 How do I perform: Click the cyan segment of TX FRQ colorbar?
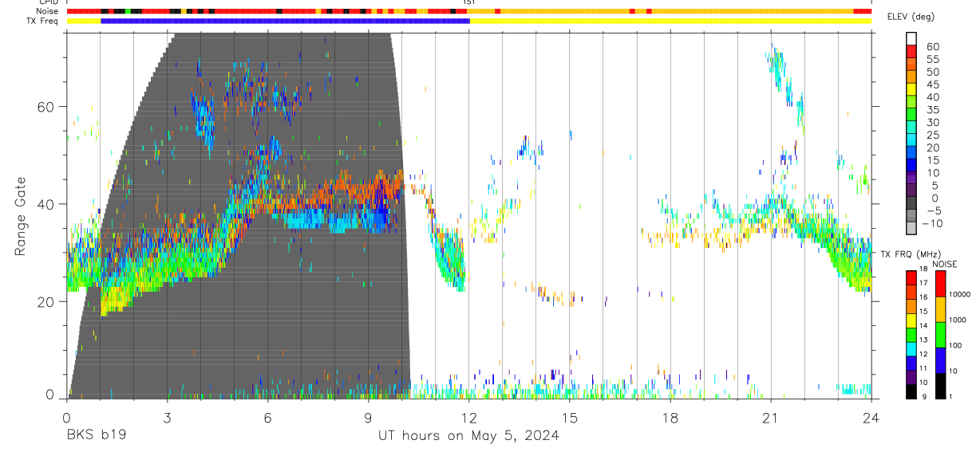pyautogui.click(x=911, y=350)
